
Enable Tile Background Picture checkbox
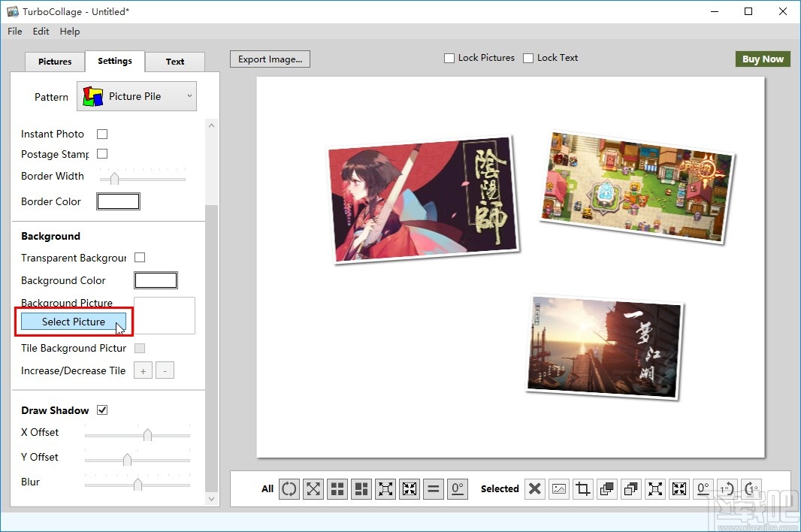click(140, 348)
